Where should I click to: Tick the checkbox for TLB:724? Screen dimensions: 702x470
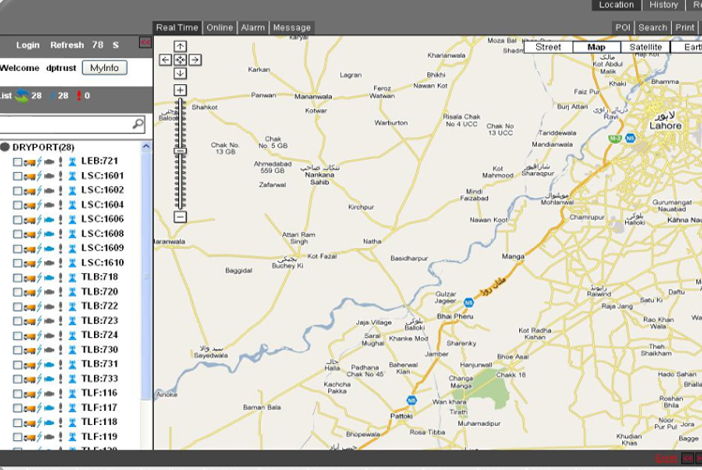(x=17, y=335)
